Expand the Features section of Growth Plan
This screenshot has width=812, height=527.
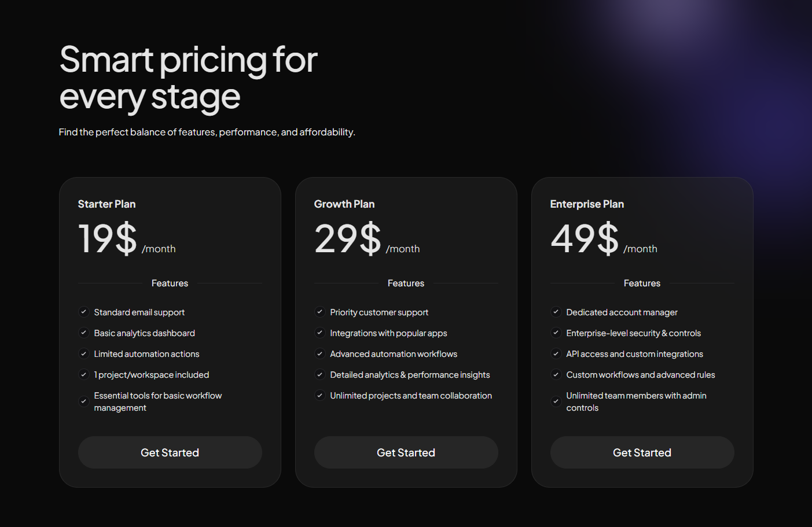point(406,283)
